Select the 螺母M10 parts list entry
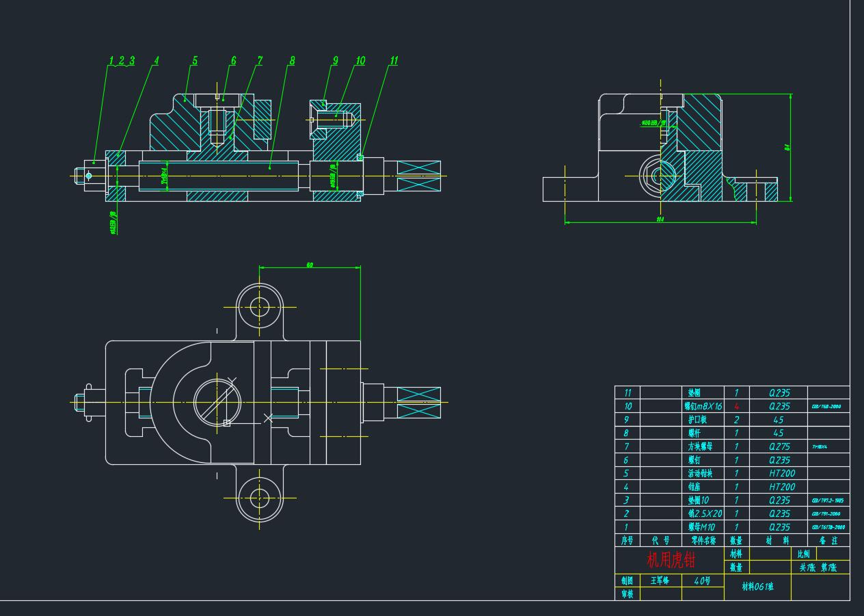This screenshot has width=864, height=616. 701,527
